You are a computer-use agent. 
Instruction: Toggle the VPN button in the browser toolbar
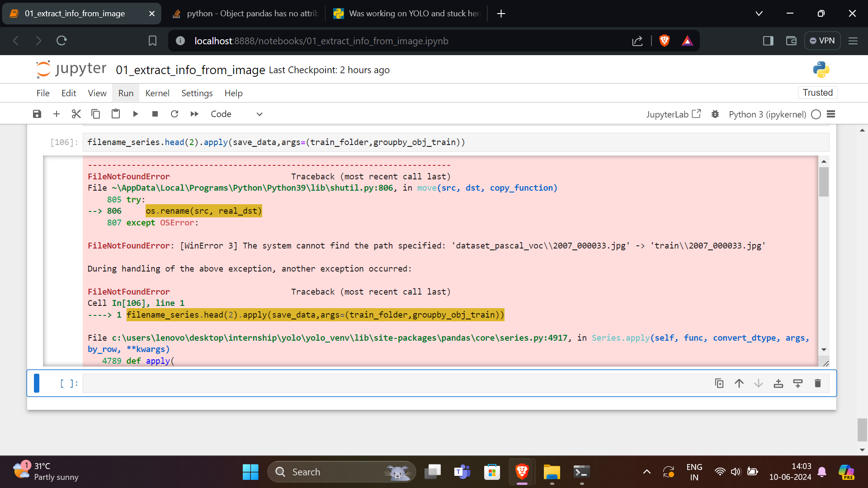point(822,41)
